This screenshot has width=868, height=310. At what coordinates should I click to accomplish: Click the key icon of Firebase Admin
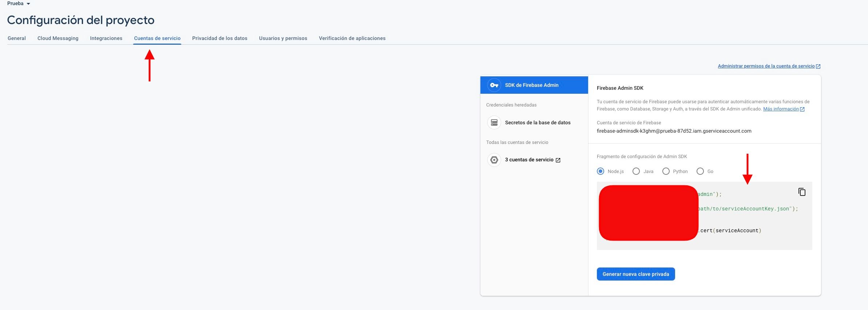(x=494, y=85)
